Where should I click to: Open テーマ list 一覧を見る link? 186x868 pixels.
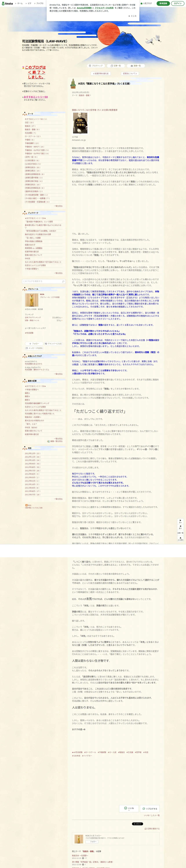pyautogui.click(x=58, y=206)
